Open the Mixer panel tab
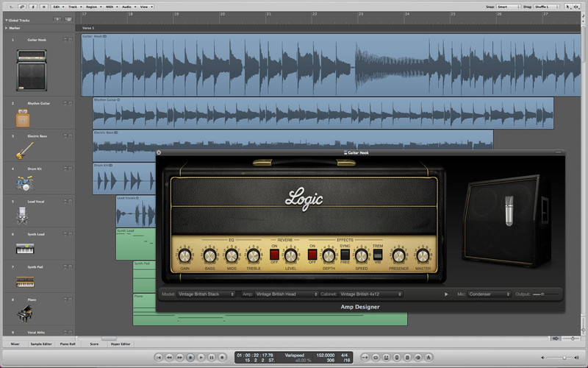Viewport: 588px width, 368px height. point(14,344)
